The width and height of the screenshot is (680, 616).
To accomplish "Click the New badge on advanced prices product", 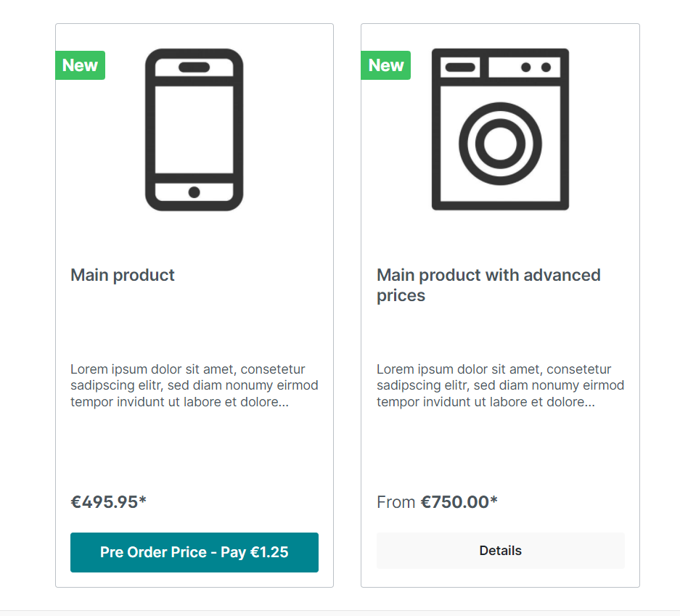I will tap(385, 65).
